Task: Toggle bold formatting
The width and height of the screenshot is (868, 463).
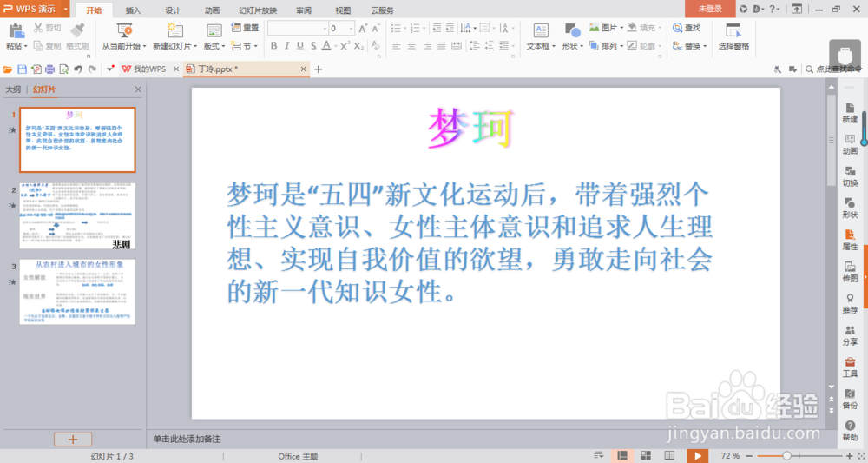Action: [273, 46]
